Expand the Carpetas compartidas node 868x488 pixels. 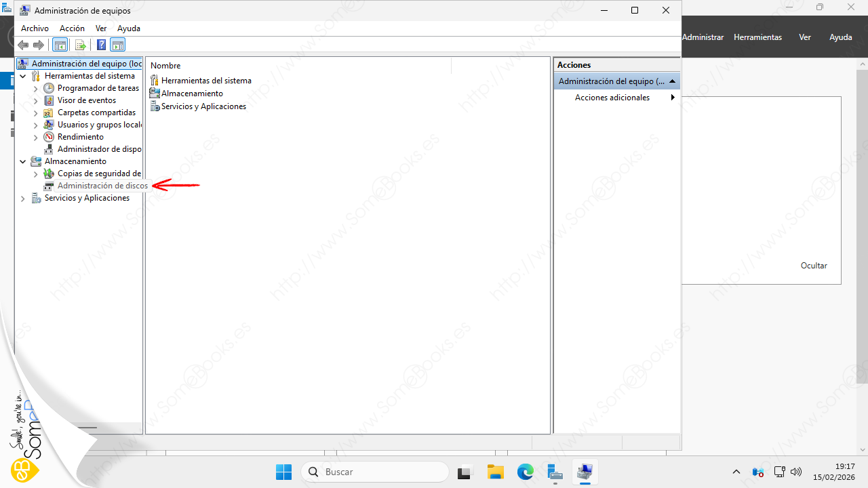pos(36,113)
